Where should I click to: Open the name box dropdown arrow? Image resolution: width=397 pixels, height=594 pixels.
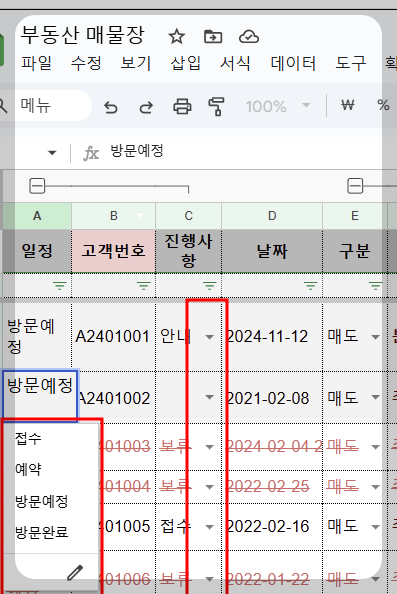pyautogui.click(x=52, y=153)
